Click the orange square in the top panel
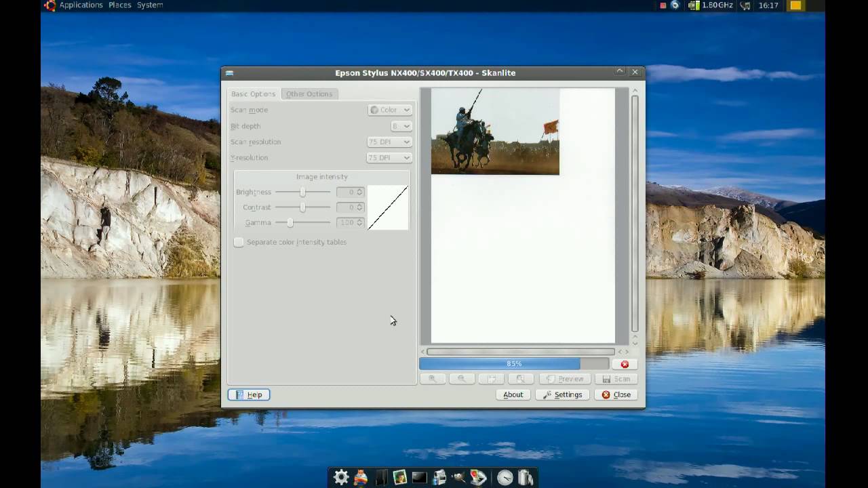 [795, 5]
